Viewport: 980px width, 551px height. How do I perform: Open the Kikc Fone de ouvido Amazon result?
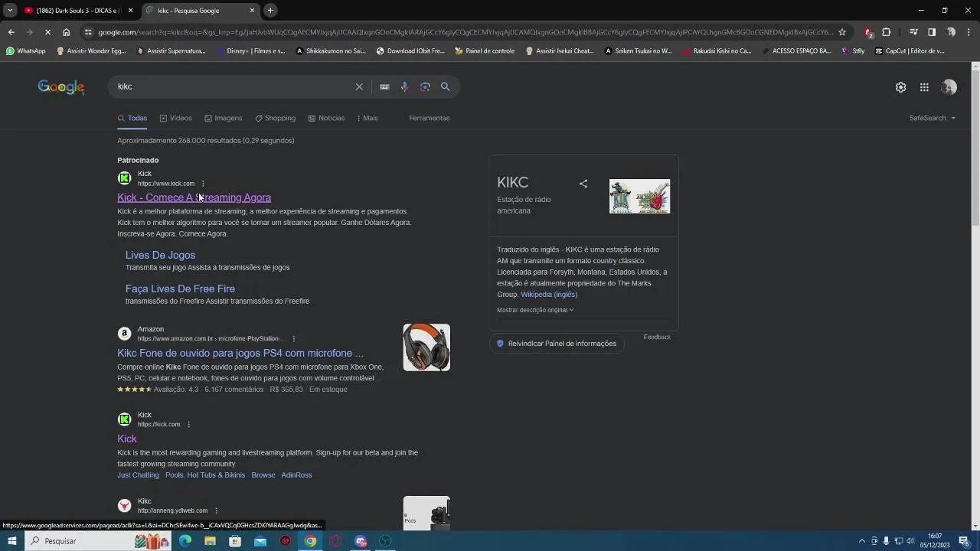tap(240, 353)
